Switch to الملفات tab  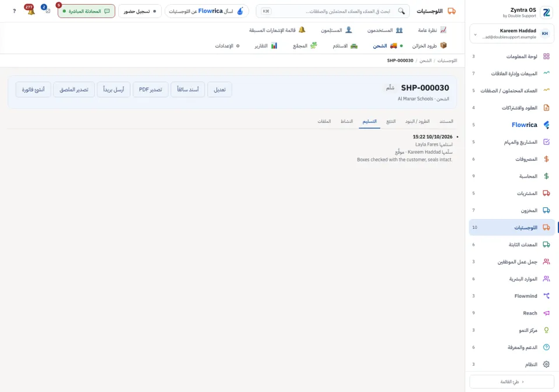point(324,122)
